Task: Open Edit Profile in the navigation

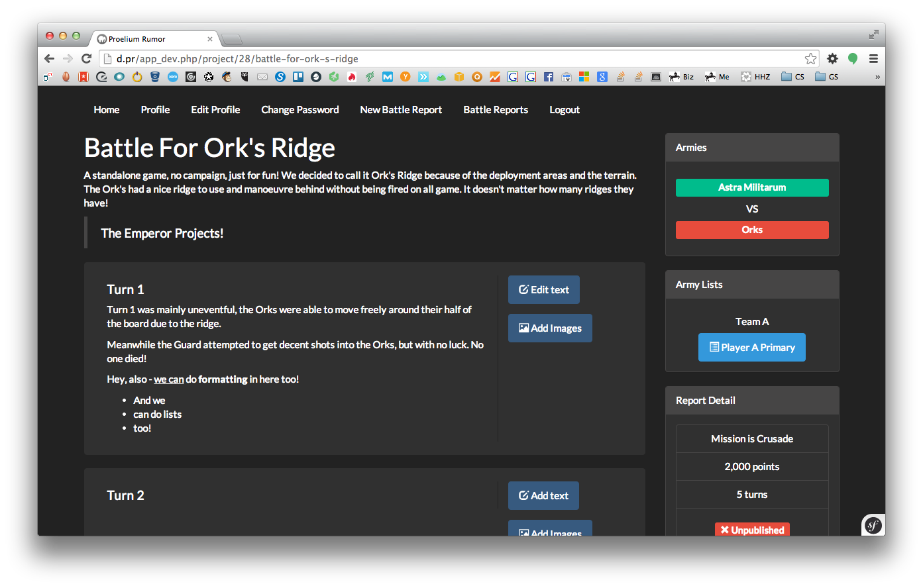Action: (x=215, y=110)
